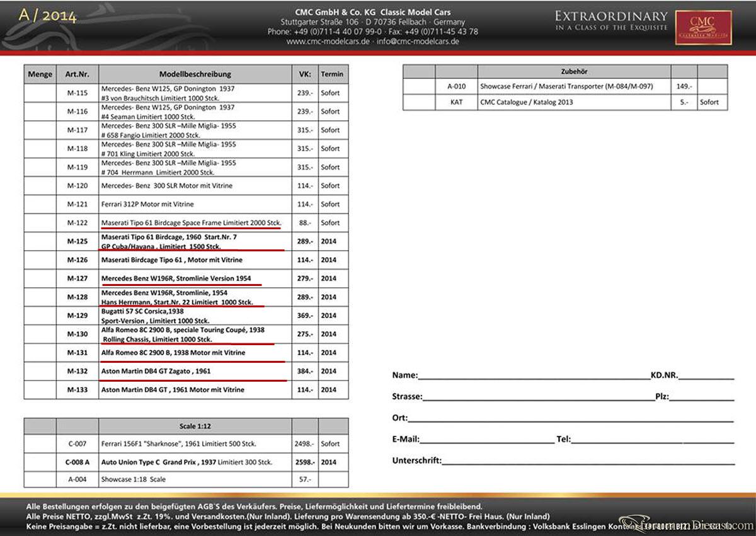The width and height of the screenshot is (756, 536).
Task: Click Mercedes-Benz 300 SLR Motor mit Vitrine
Action: 167,186
